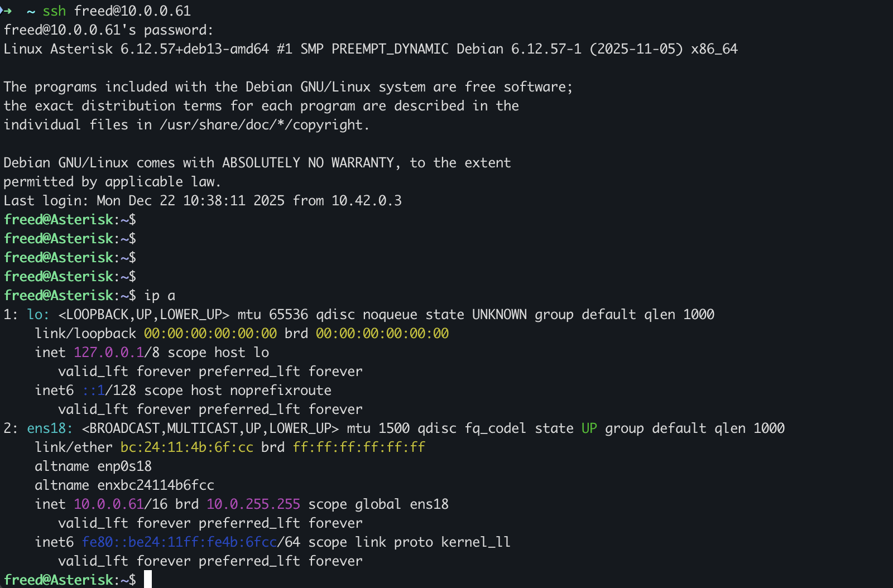Click the ssh command in the first line
The width and height of the screenshot is (893, 588).
pos(54,11)
